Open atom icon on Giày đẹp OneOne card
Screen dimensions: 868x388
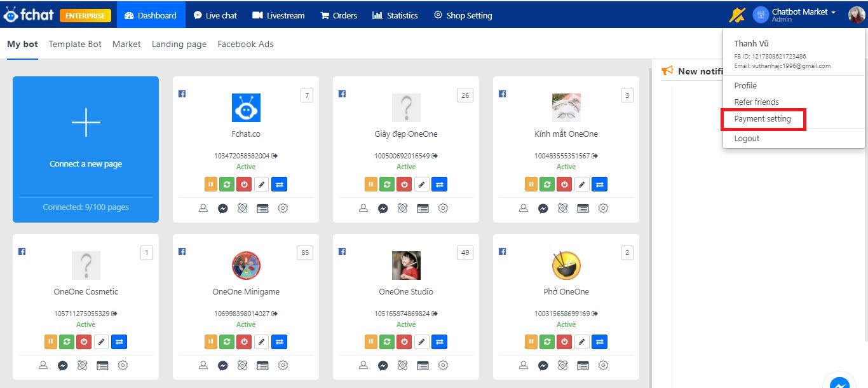(x=402, y=208)
